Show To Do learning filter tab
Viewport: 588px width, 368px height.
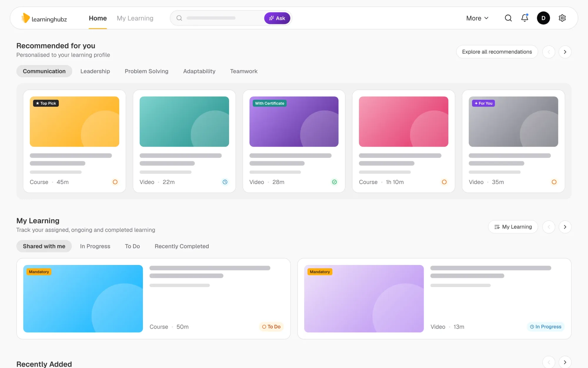pyautogui.click(x=132, y=246)
